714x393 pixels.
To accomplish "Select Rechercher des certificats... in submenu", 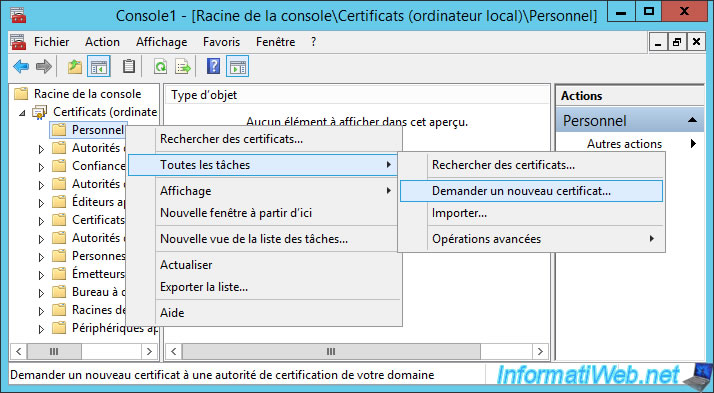I will pyautogui.click(x=531, y=165).
